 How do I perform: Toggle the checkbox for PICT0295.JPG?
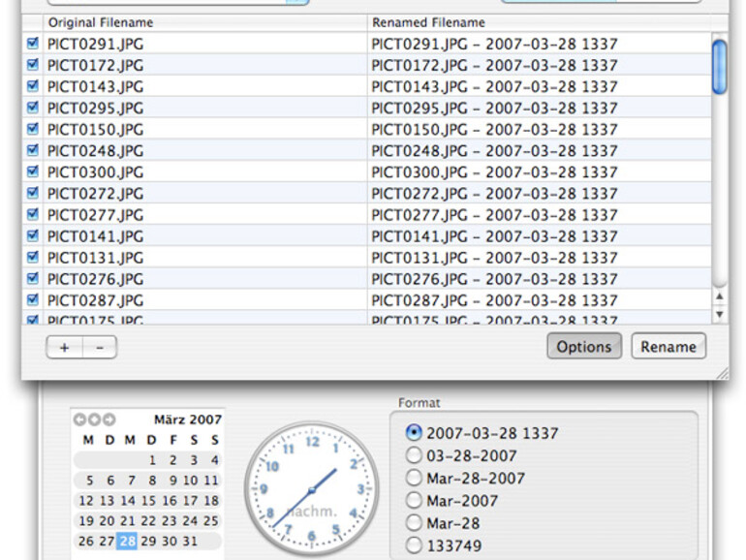click(x=32, y=107)
